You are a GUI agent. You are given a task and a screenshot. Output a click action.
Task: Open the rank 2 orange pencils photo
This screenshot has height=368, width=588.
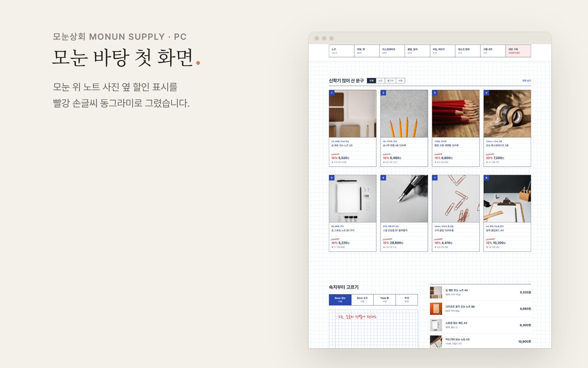404,114
